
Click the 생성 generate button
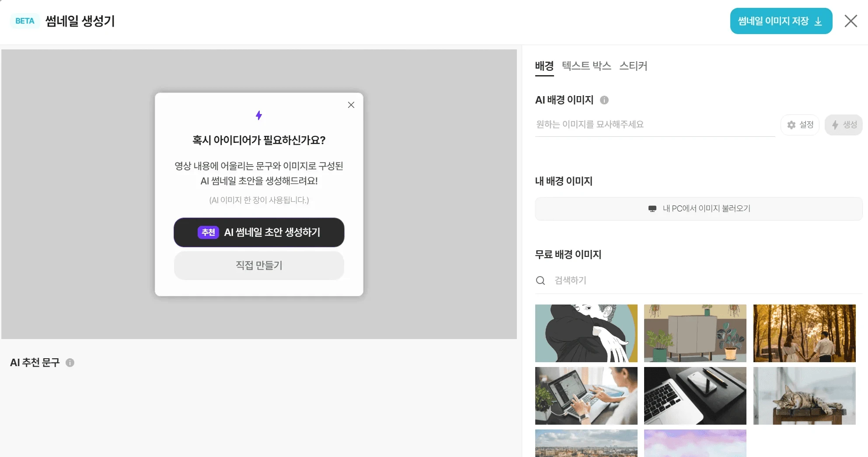click(844, 125)
